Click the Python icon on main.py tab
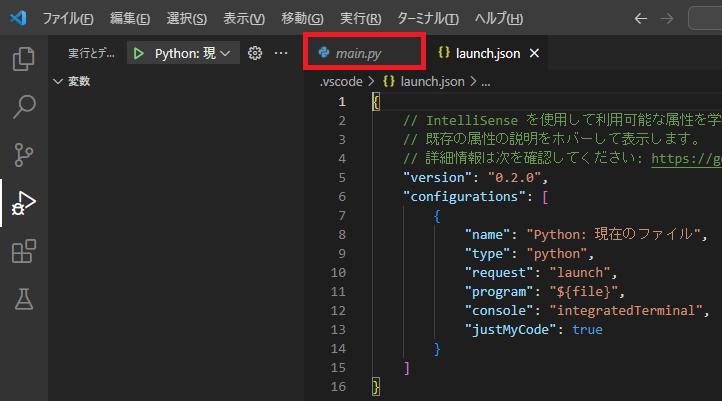The height and width of the screenshot is (401, 722). point(324,52)
